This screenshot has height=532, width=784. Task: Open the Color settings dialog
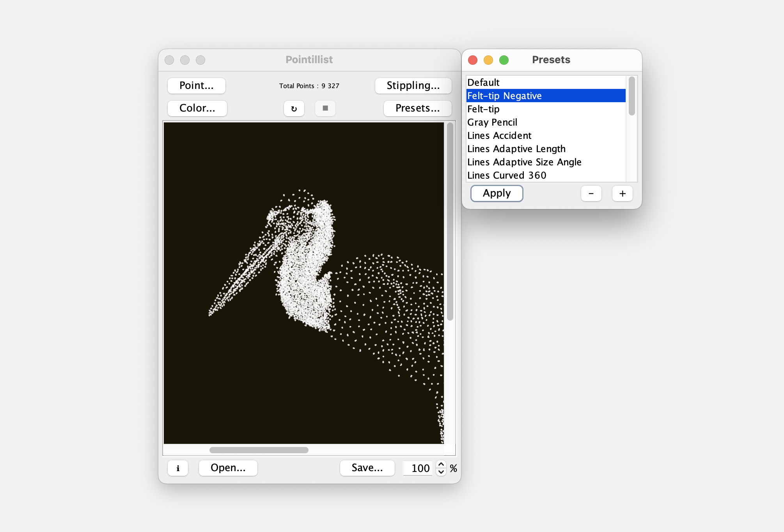[197, 108]
